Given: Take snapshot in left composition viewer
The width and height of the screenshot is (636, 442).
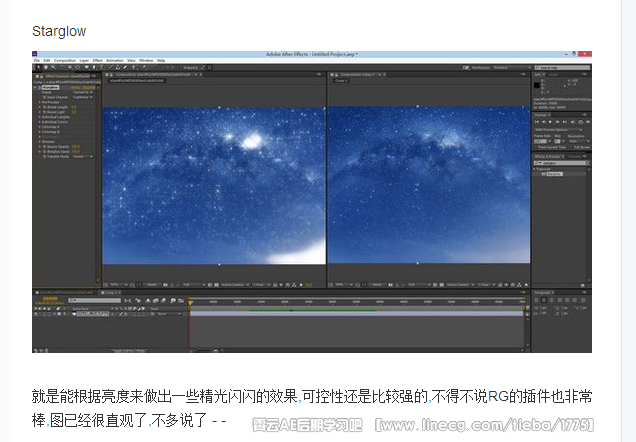Looking at the screenshot, I should 165,285.
